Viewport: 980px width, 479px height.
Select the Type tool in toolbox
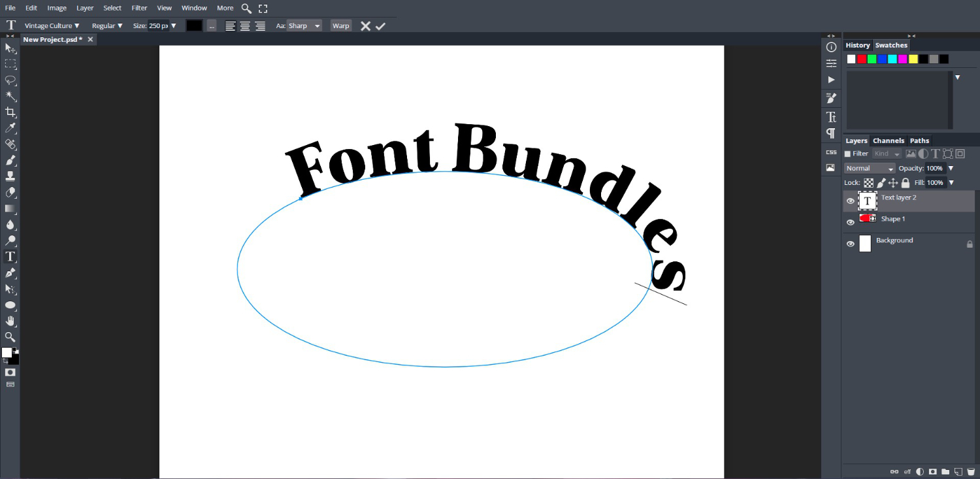[x=10, y=256]
